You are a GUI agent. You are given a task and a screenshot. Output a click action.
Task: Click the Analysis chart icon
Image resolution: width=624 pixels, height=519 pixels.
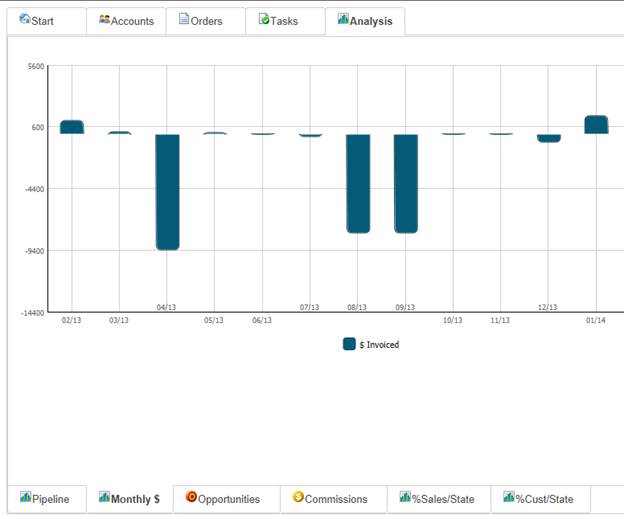(x=343, y=19)
